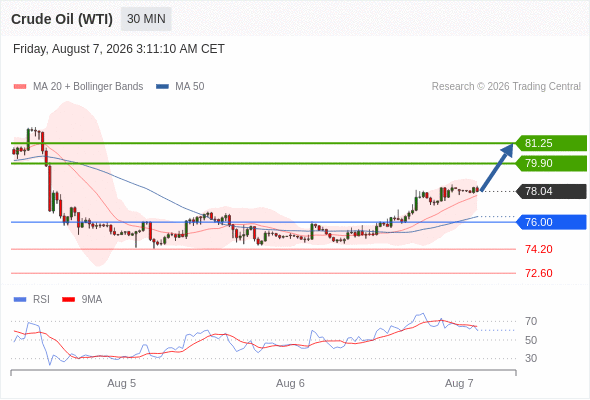Click the blue upward forecast arrow
This screenshot has width=590, height=400.
click(497, 167)
